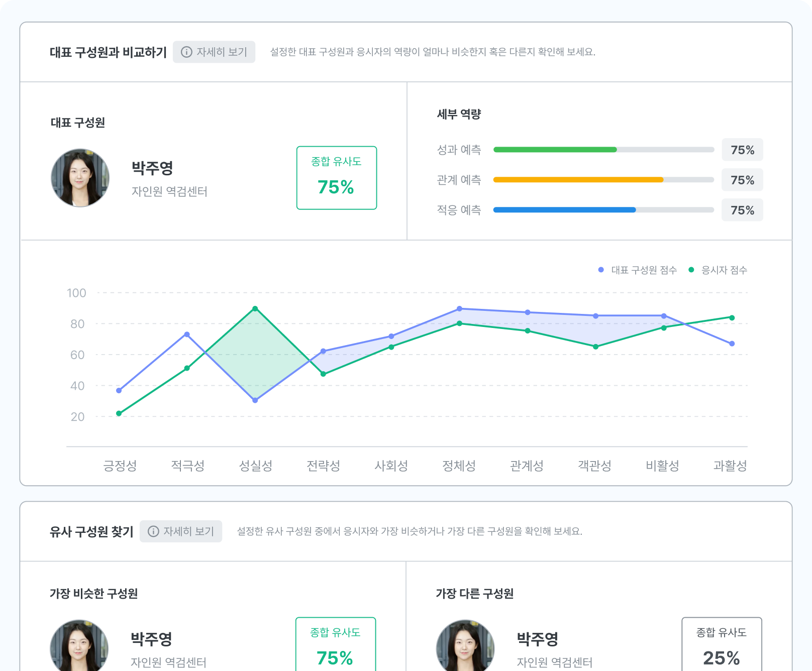Click 전략성 axis label
Screen dimensions: 812x671
click(x=323, y=466)
